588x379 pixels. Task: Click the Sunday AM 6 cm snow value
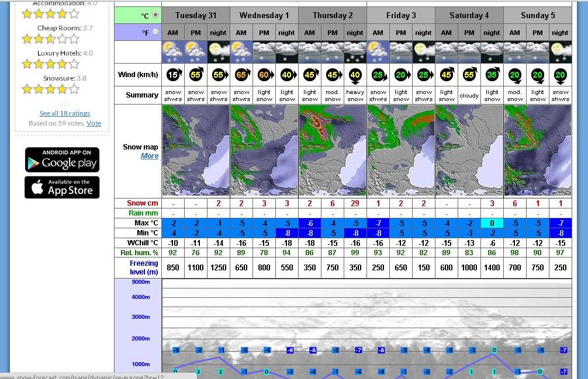(x=515, y=203)
